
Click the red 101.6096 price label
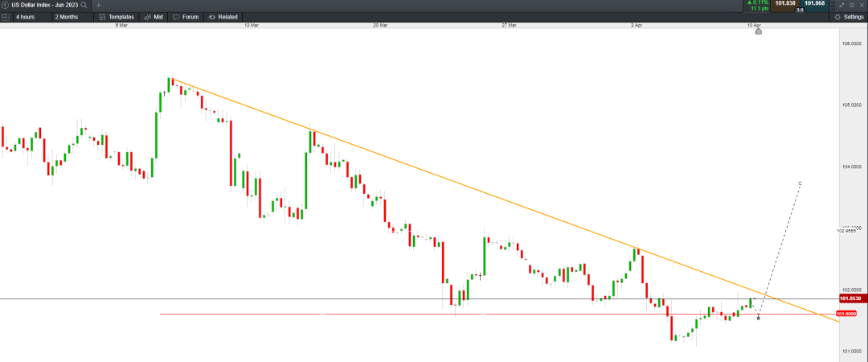[x=847, y=315]
